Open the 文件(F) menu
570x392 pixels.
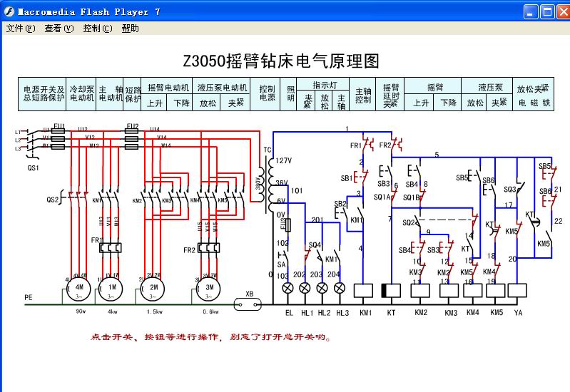pyautogui.click(x=20, y=29)
